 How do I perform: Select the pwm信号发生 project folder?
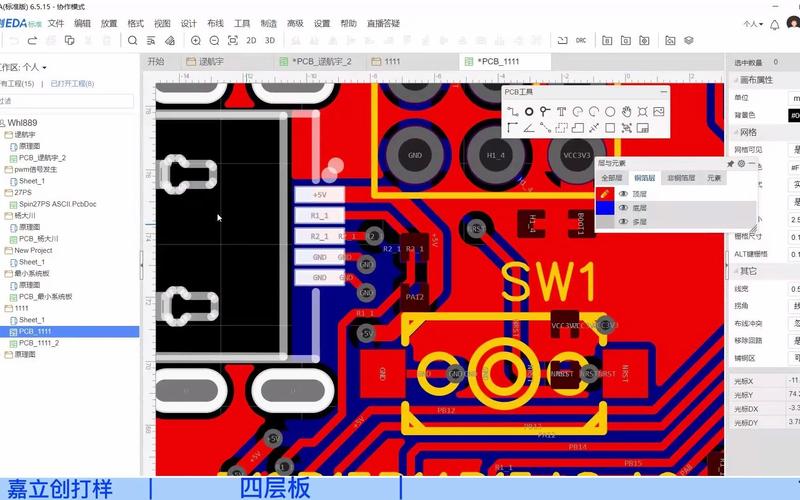pos(36,169)
